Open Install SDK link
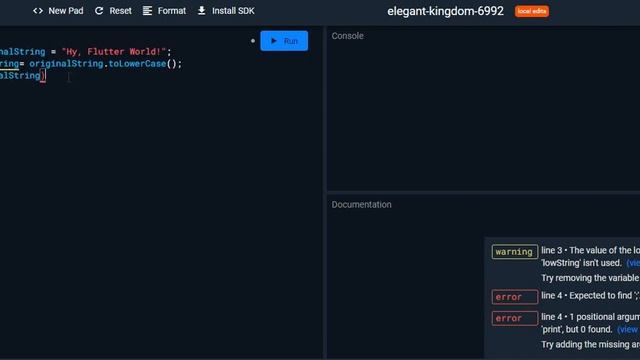Image resolution: width=640 pixels, height=360 pixels. pyautogui.click(x=233, y=11)
